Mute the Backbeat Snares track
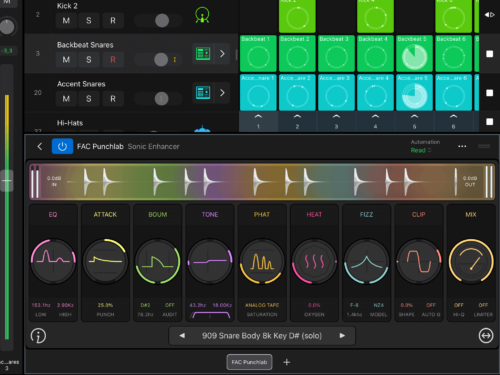The height and width of the screenshot is (375, 500). pos(66,60)
